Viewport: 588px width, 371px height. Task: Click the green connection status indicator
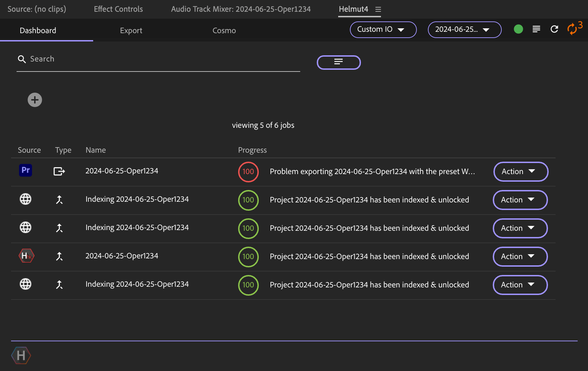[x=518, y=29]
